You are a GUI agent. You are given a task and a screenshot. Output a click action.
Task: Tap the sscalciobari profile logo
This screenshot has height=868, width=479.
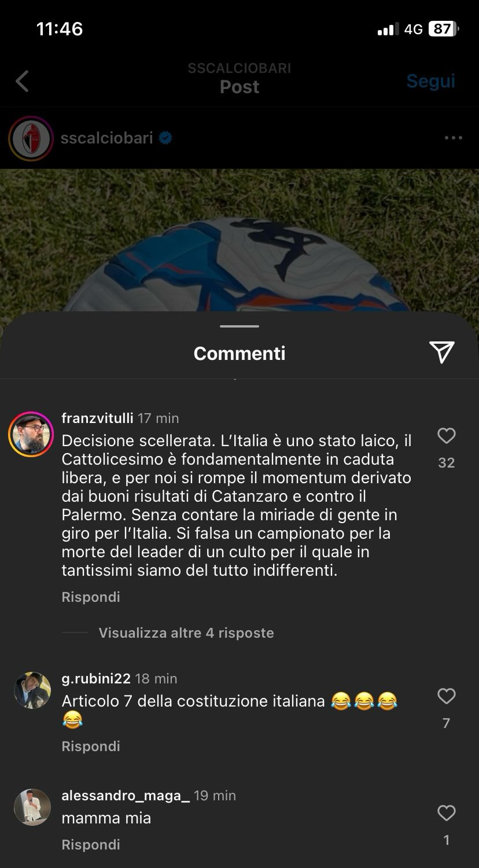point(31,138)
